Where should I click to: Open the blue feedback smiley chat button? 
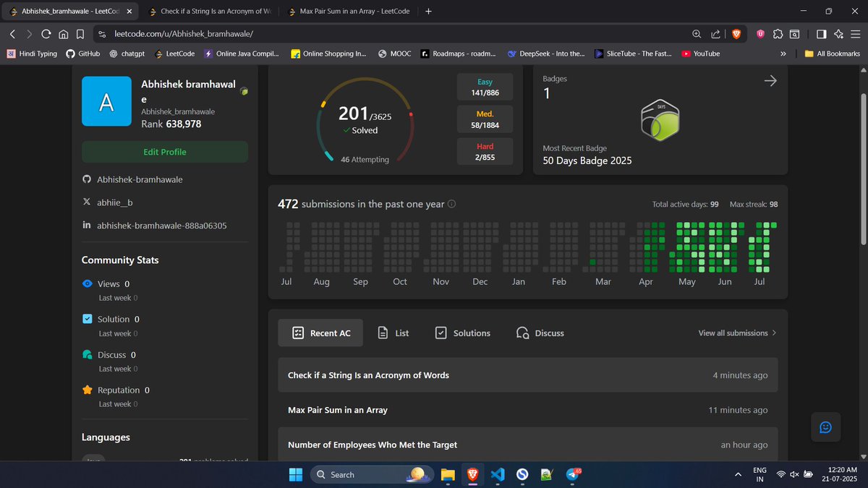point(825,427)
